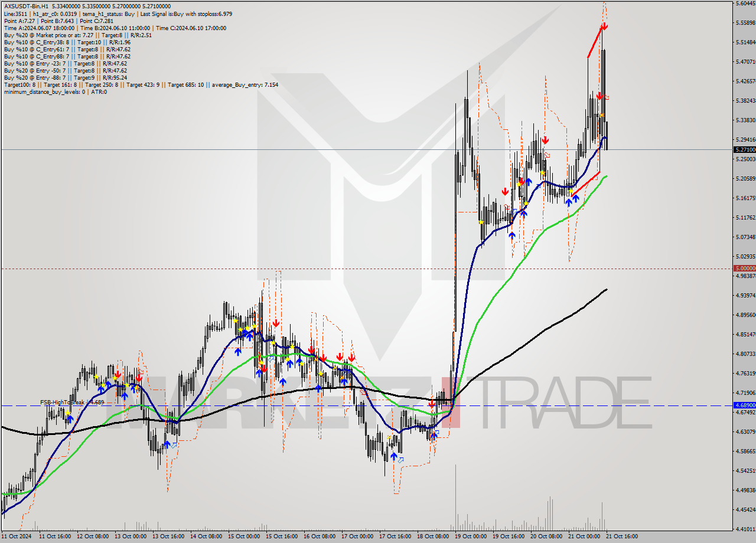Click the red 5.00000 level price tag
The width and height of the screenshot is (756, 543).
(744, 268)
